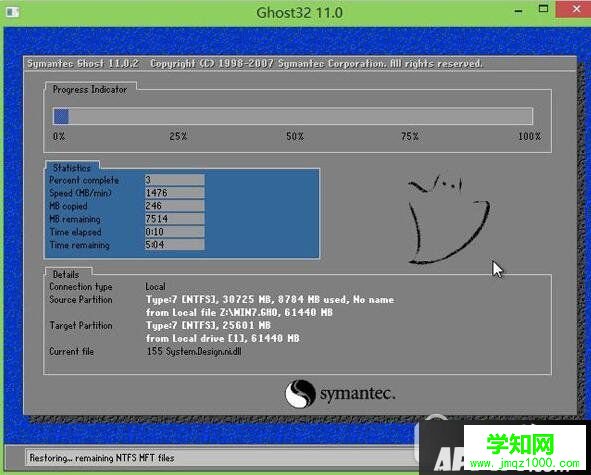The width and height of the screenshot is (591, 475).
Task: Click the from Local drive [1] line
Action: click(222, 338)
